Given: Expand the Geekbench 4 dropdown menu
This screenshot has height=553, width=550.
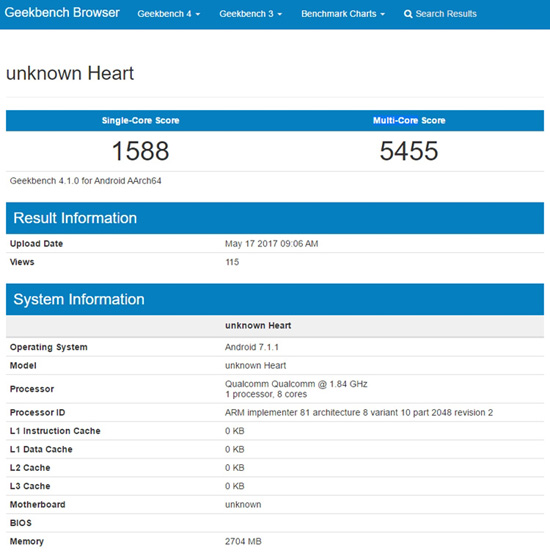Looking at the screenshot, I should pos(169,14).
